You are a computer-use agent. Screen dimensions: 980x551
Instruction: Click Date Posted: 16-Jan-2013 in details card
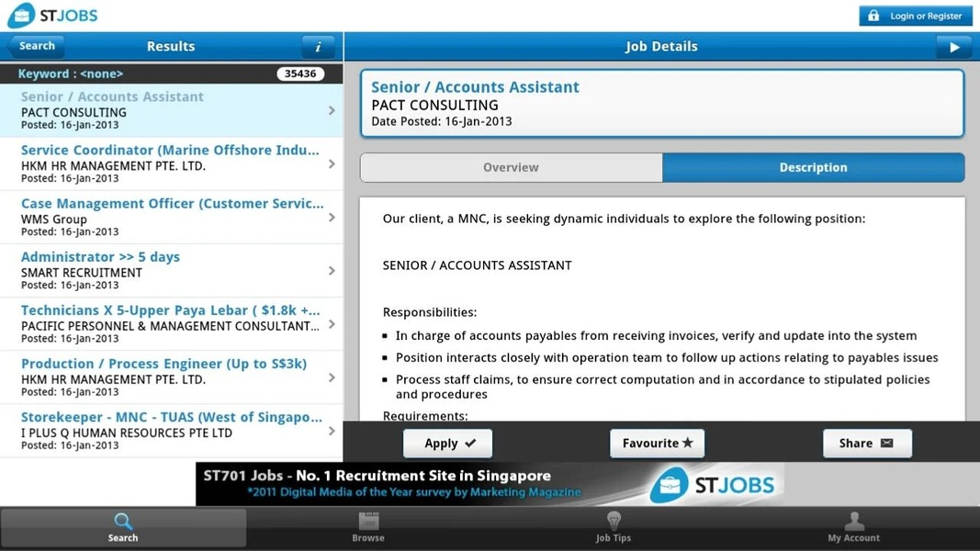click(441, 121)
